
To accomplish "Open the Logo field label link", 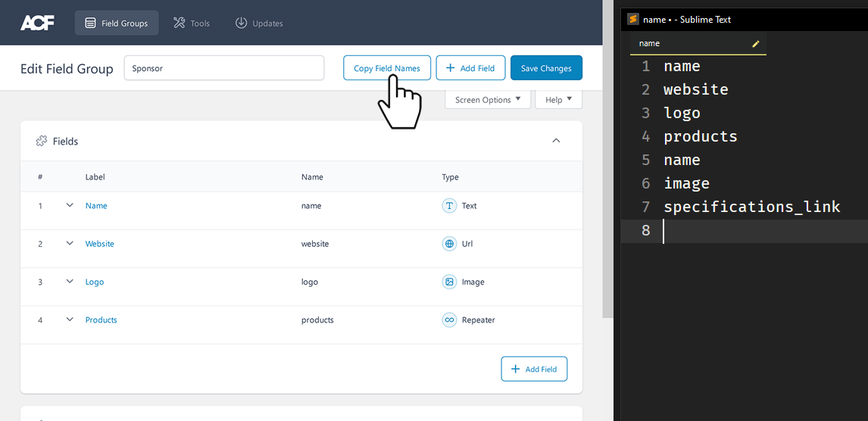I will coord(95,282).
